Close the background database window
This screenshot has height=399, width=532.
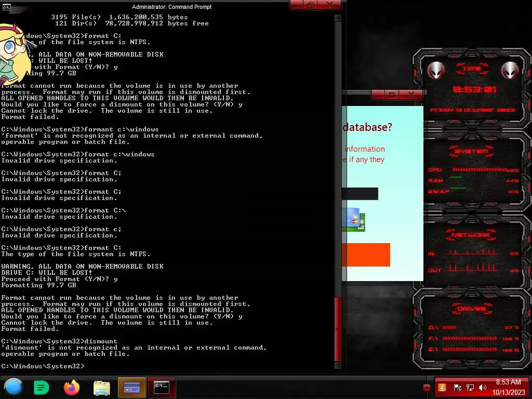coord(411,95)
